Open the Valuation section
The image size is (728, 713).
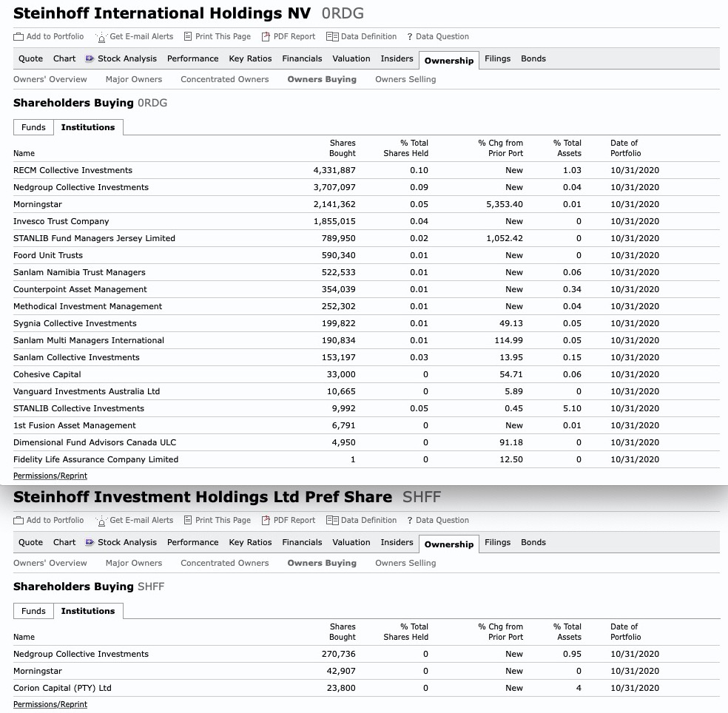point(351,58)
